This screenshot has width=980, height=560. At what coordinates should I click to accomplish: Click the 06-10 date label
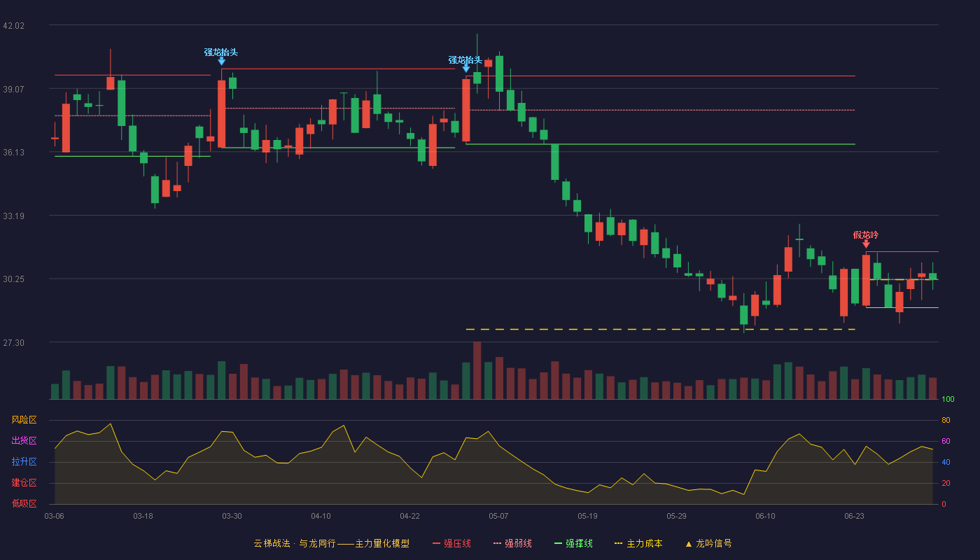pyautogui.click(x=765, y=516)
